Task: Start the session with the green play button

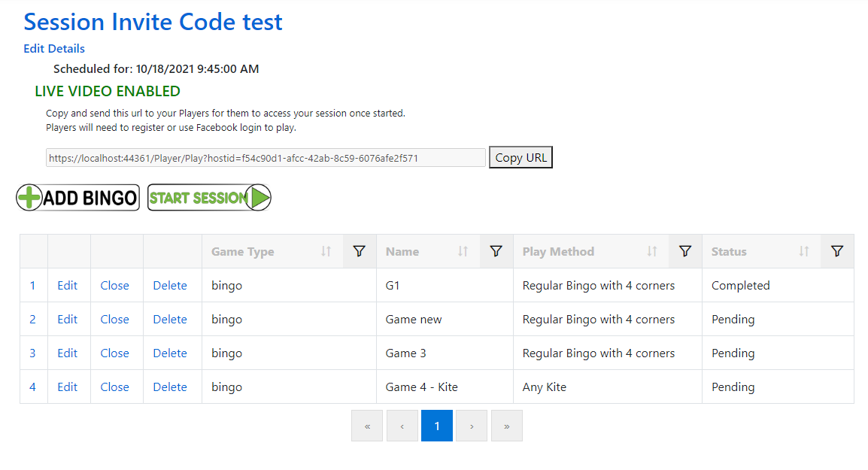Action: click(x=209, y=198)
